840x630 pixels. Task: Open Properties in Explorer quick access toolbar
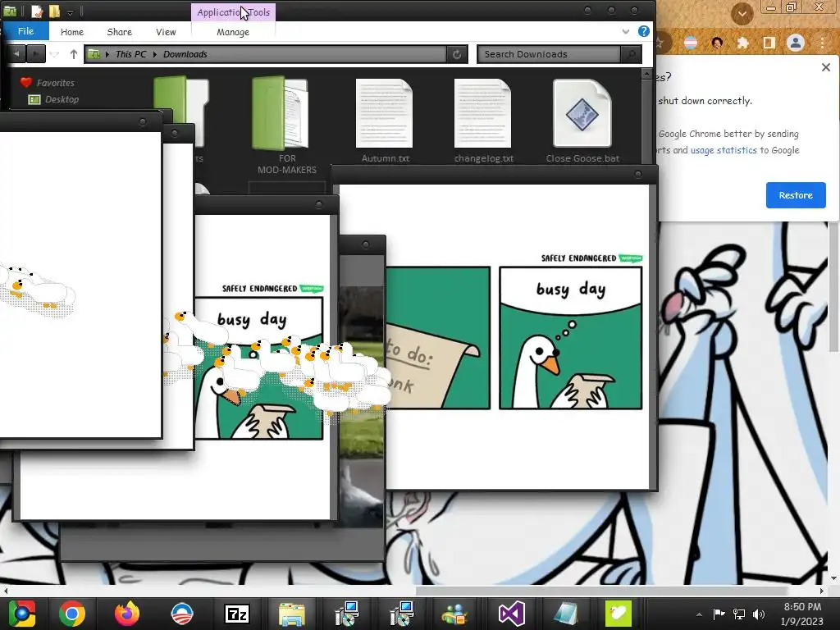click(36, 11)
